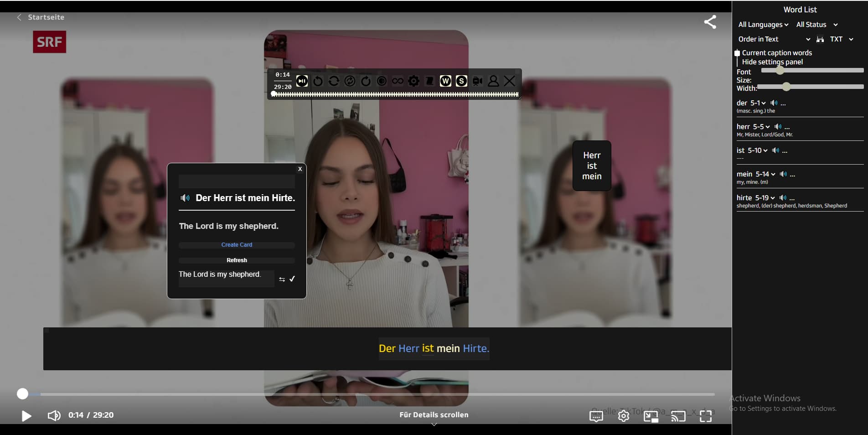The width and height of the screenshot is (868, 435).
Task: Toggle the S subtitle button
Action: [x=461, y=81]
